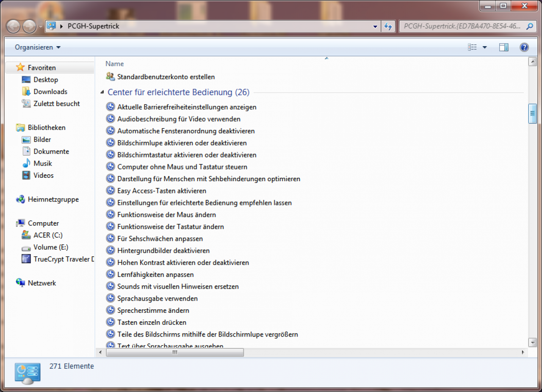The height and width of the screenshot is (392, 542).
Task: Click the search magnifier icon
Action: pyautogui.click(x=529, y=26)
